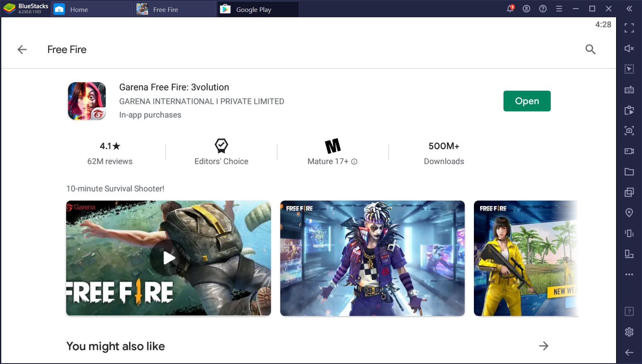Screen dimensions: 642x364
Task: Open BlueStacks help from the title bar
Action: (x=543, y=9)
